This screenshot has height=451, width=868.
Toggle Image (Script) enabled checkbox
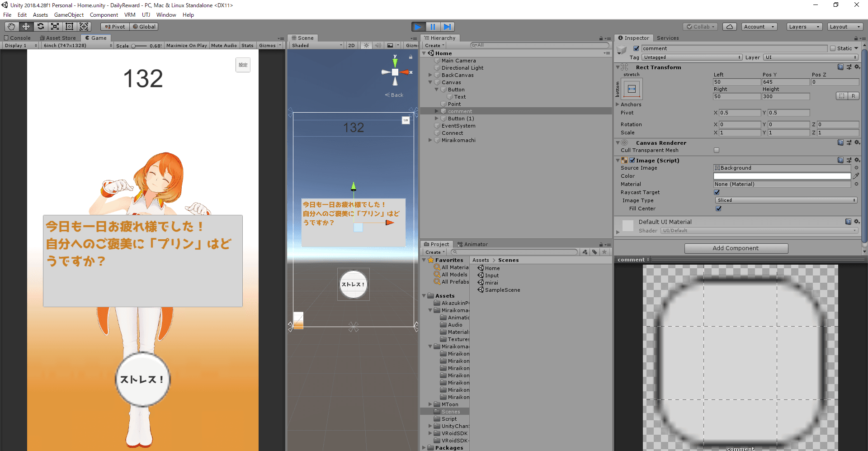[x=632, y=160]
